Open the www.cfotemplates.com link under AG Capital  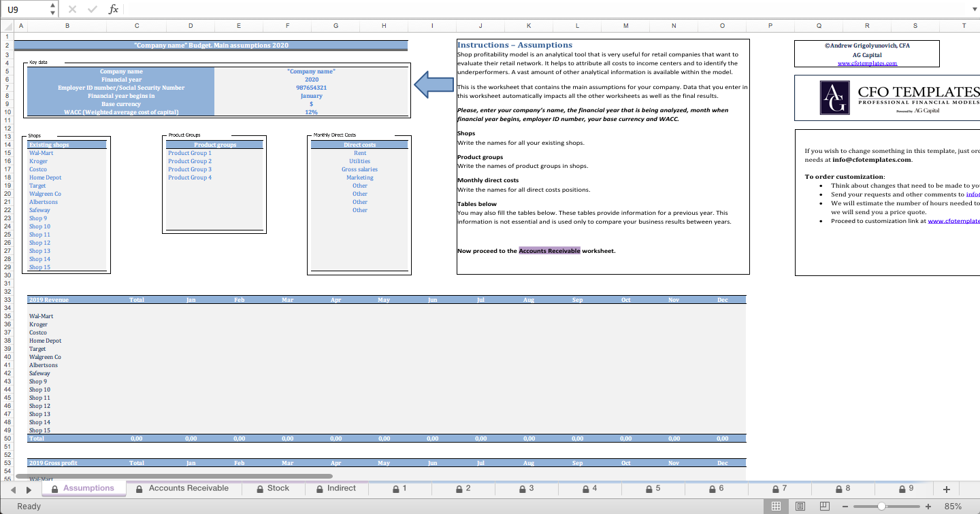pyautogui.click(x=867, y=63)
